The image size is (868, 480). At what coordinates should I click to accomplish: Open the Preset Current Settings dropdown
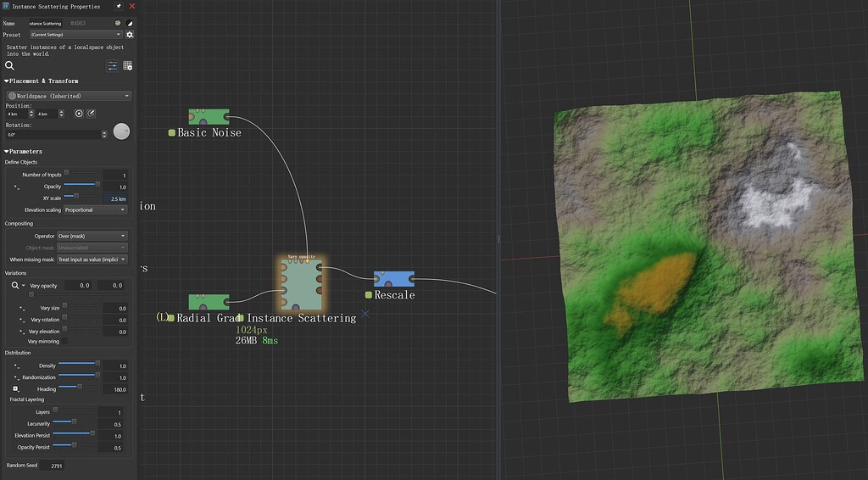click(75, 35)
